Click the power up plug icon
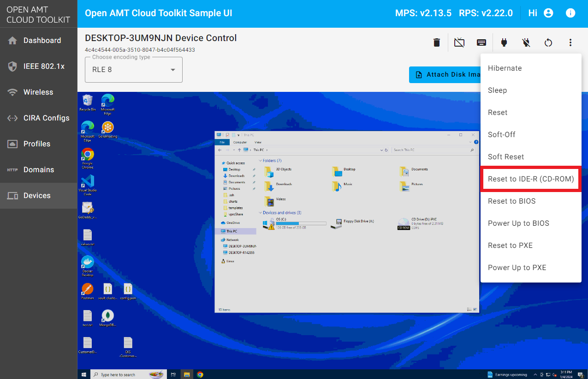588x379 pixels. point(504,42)
